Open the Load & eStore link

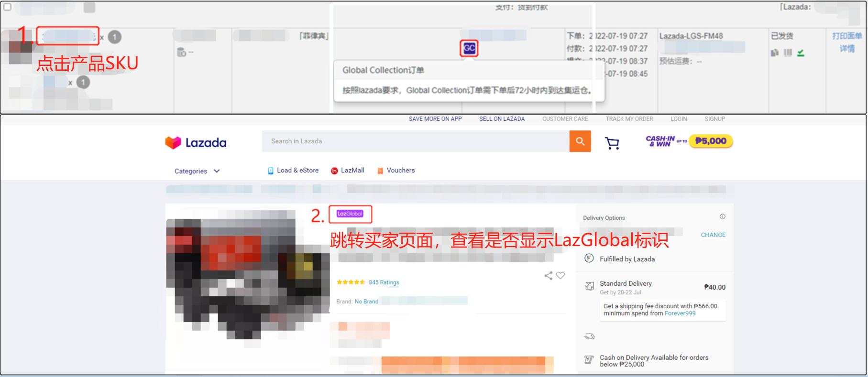pos(297,171)
